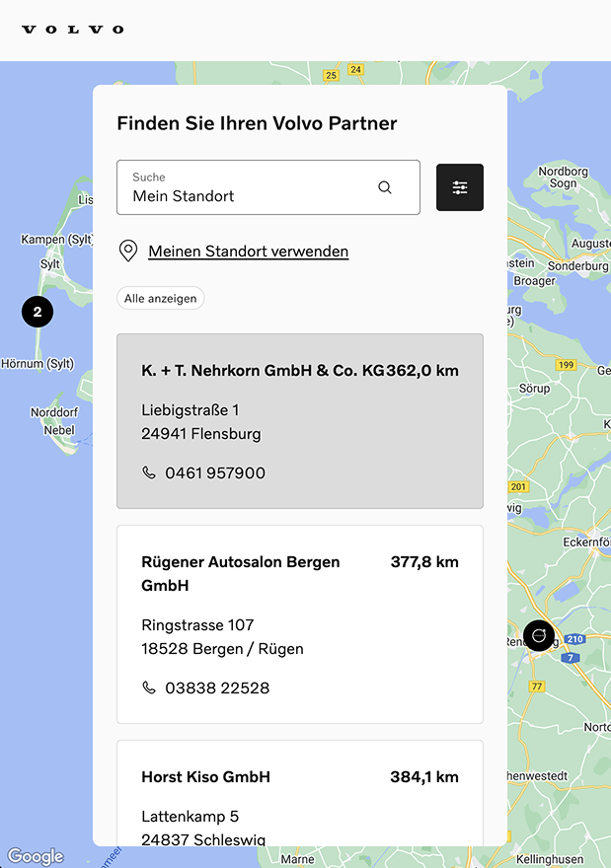Screen dimensions: 611x868
Task: Expand the Horst Kiso GmbH entry
Action: point(299,794)
